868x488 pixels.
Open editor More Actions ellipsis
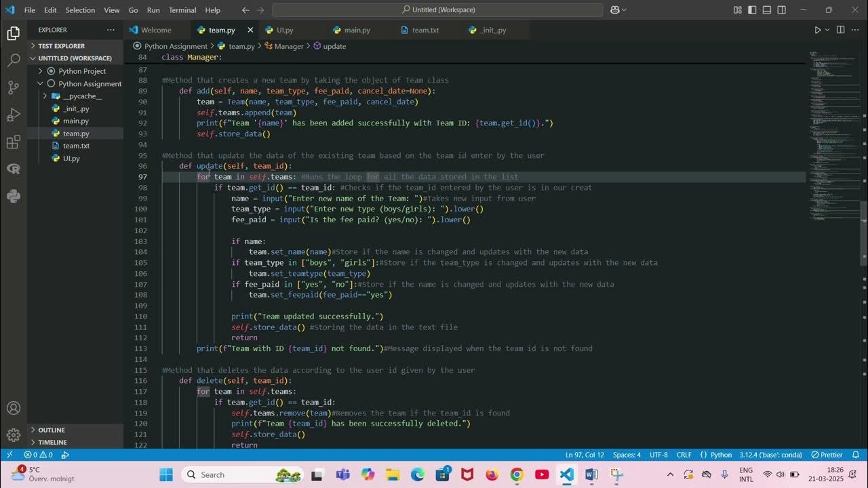[855, 30]
